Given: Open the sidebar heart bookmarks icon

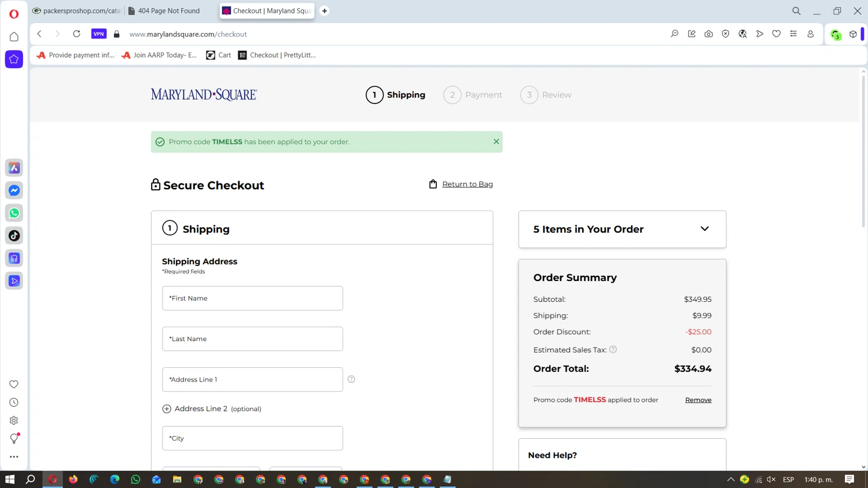Looking at the screenshot, I should 14,385.
